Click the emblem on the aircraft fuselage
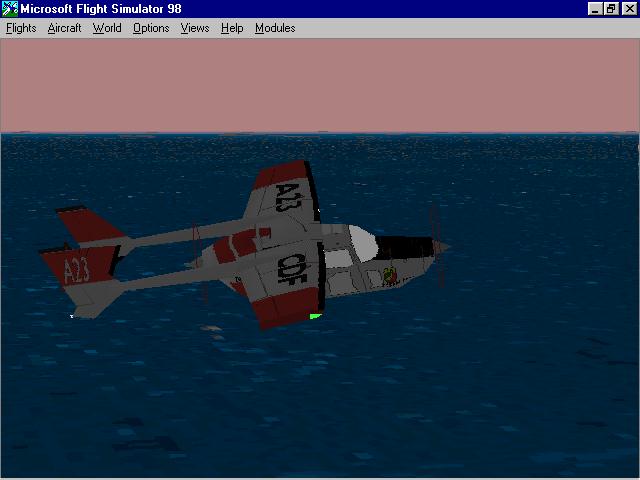Image resolution: width=640 pixels, height=480 pixels. click(390, 275)
